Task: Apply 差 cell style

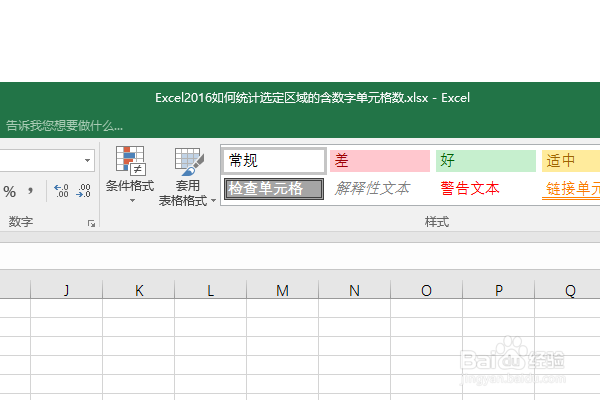Action: point(380,160)
